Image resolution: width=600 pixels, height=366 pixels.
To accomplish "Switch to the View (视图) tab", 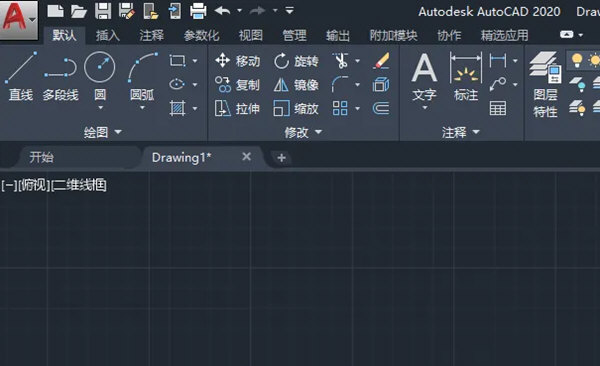I will (251, 36).
